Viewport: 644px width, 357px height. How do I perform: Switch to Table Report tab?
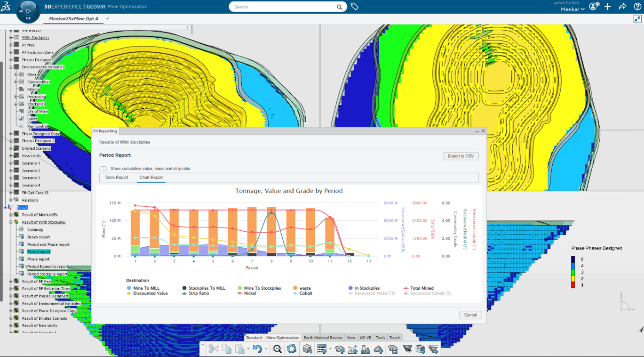click(x=117, y=178)
